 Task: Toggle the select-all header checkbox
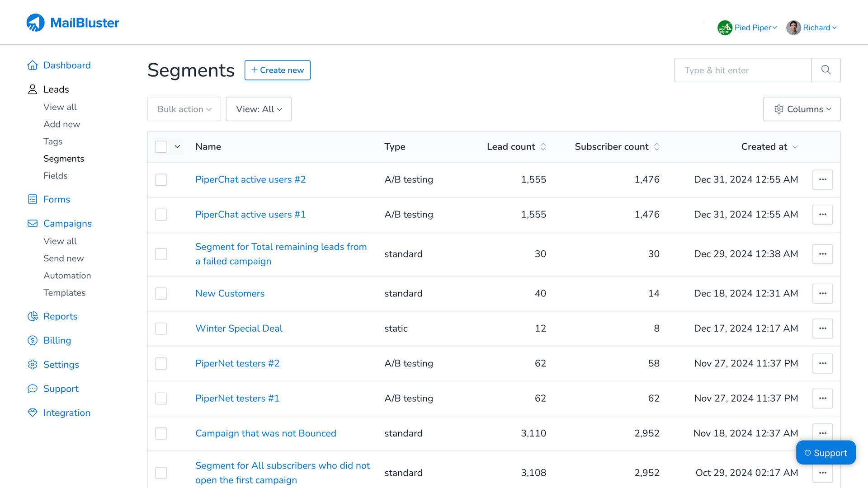pos(161,147)
